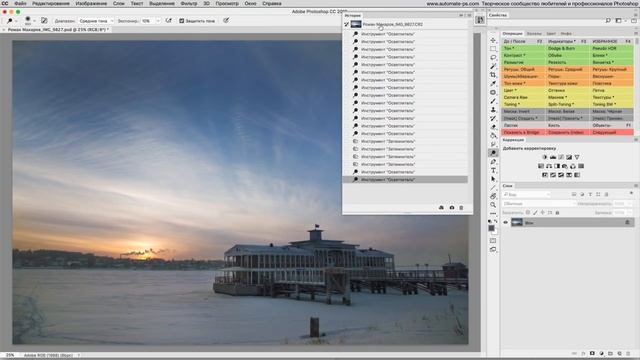Open the Фильтр menu

tap(189, 3)
